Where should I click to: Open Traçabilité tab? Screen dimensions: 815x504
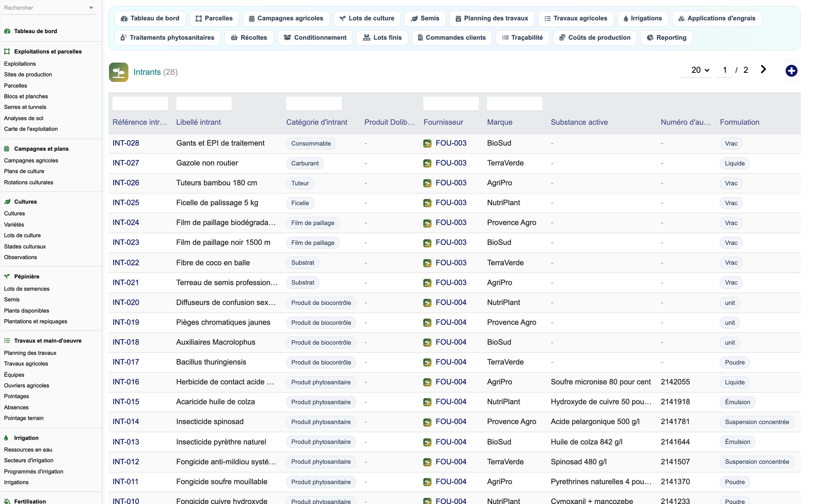click(x=523, y=38)
